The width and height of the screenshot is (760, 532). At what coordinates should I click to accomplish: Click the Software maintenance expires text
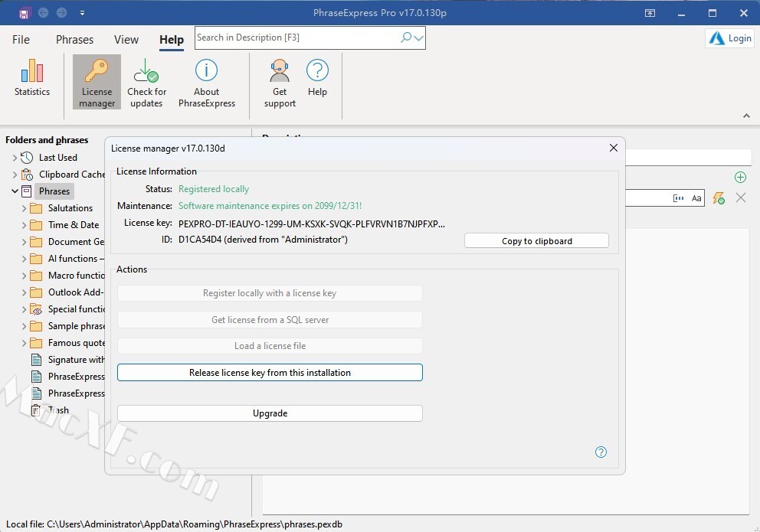pos(270,206)
